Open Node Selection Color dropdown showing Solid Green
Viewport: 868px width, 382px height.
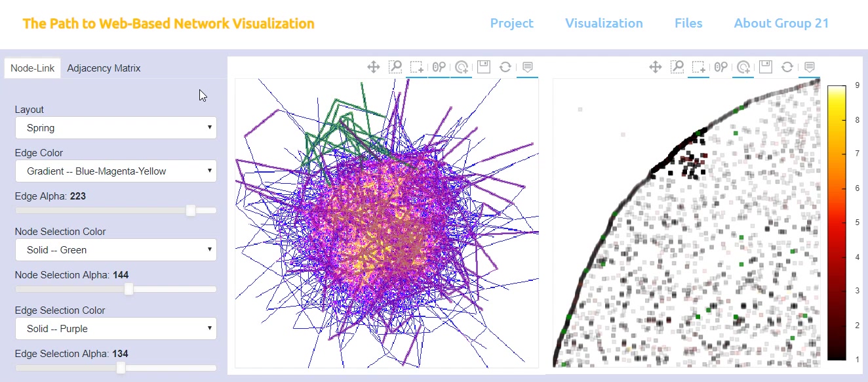click(x=115, y=250)
